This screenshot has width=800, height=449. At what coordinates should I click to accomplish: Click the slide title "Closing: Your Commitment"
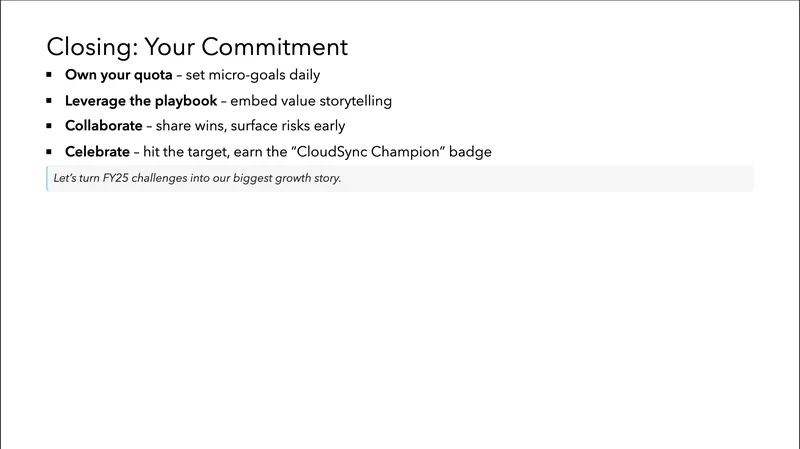tap(197, 47)
